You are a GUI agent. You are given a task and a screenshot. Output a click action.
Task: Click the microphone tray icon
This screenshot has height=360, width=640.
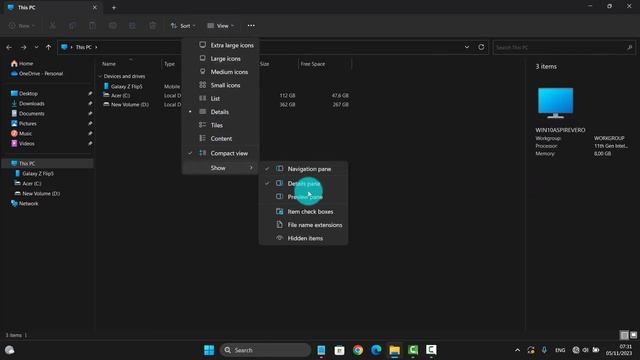(x=544, y=350)
